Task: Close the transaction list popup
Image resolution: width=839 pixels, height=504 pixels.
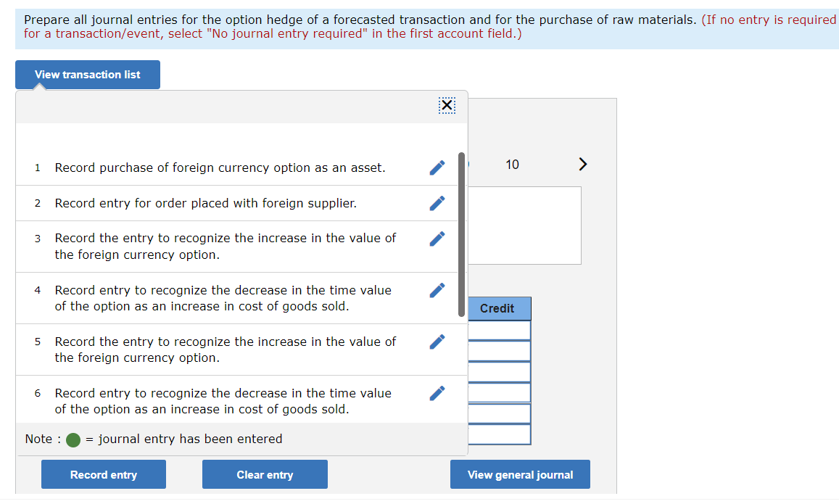Action: (x=447, y=105)
